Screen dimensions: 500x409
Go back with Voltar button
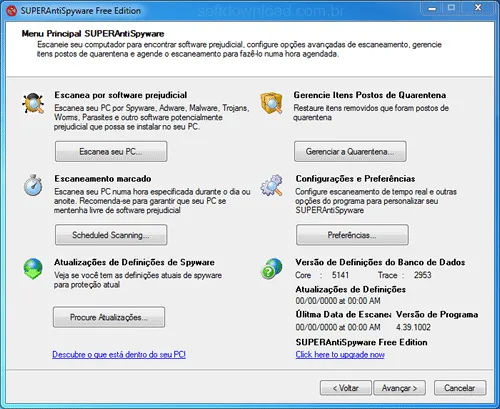click(x=346, y=388)
